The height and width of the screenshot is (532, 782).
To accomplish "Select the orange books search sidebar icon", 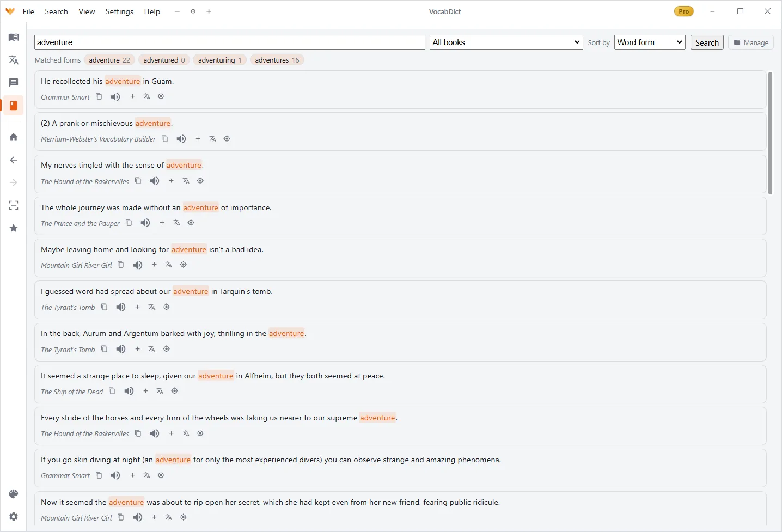I will click(14, 105).
